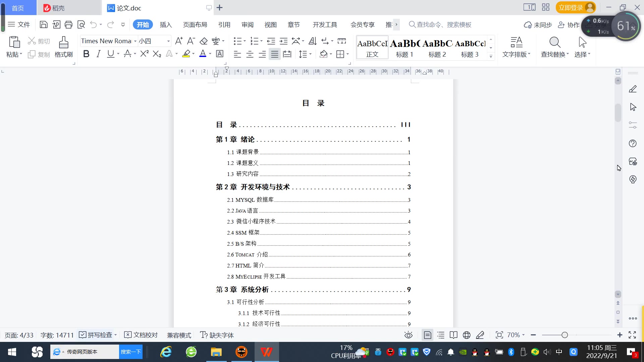Expand line spacing dropdown arrow
The height and width of the screenshot is (362, 644).
[x=311, y=54]
